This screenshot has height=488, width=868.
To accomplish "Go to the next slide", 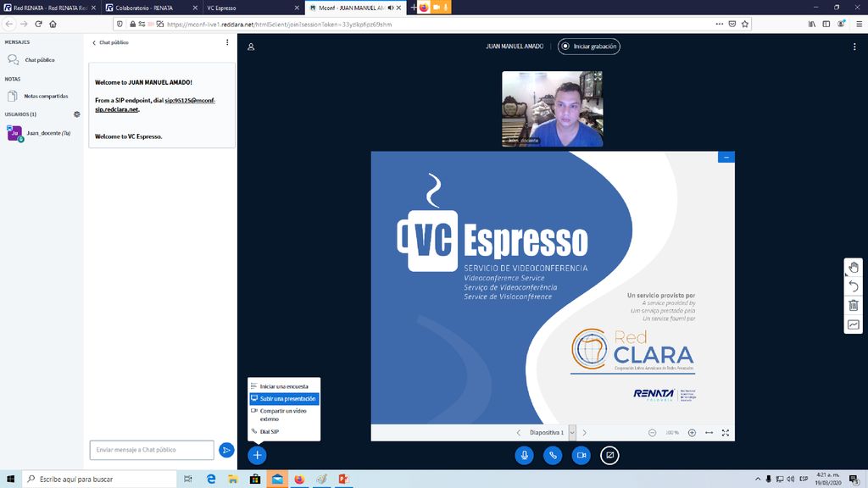I will pos(584,433).
